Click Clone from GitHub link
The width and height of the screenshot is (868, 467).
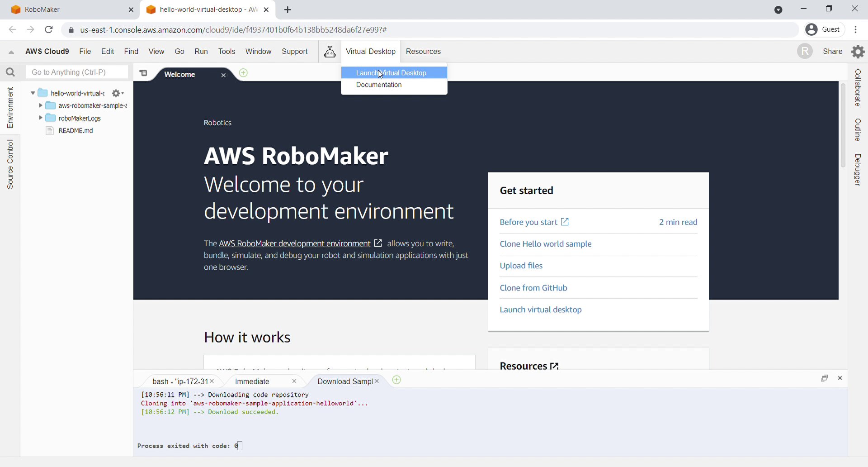click(x=533, y=288)
